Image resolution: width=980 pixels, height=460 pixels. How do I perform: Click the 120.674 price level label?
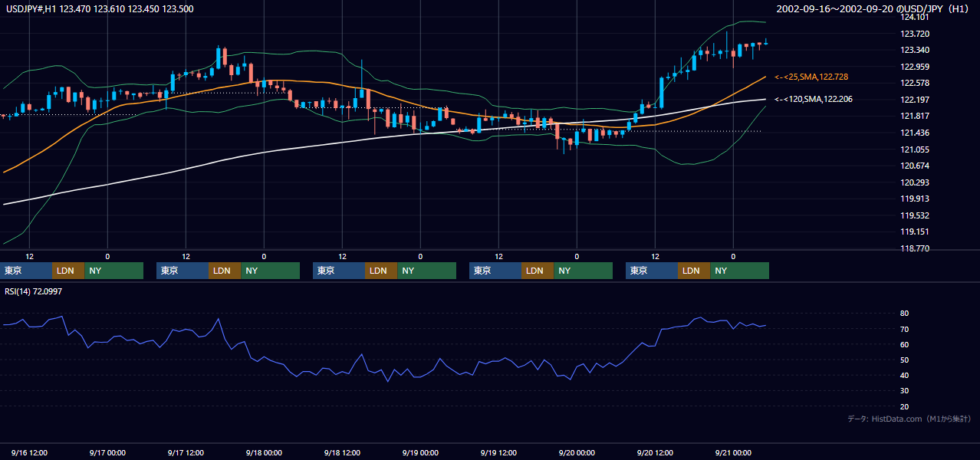(x=915, y=166)
